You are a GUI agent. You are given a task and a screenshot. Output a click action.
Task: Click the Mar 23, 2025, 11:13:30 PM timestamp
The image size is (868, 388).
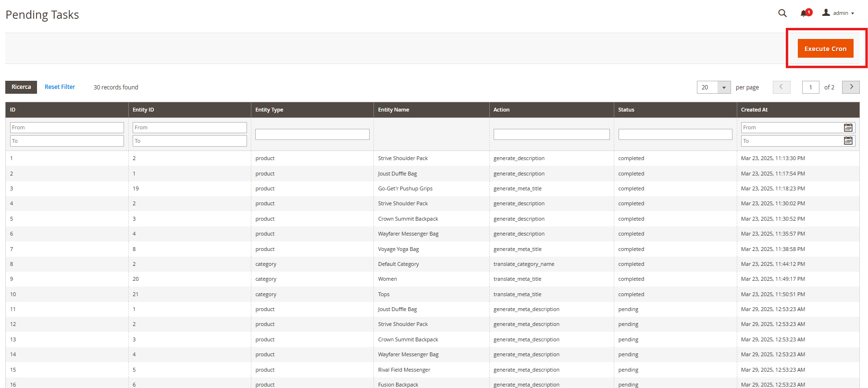click(x=773, y=158)
